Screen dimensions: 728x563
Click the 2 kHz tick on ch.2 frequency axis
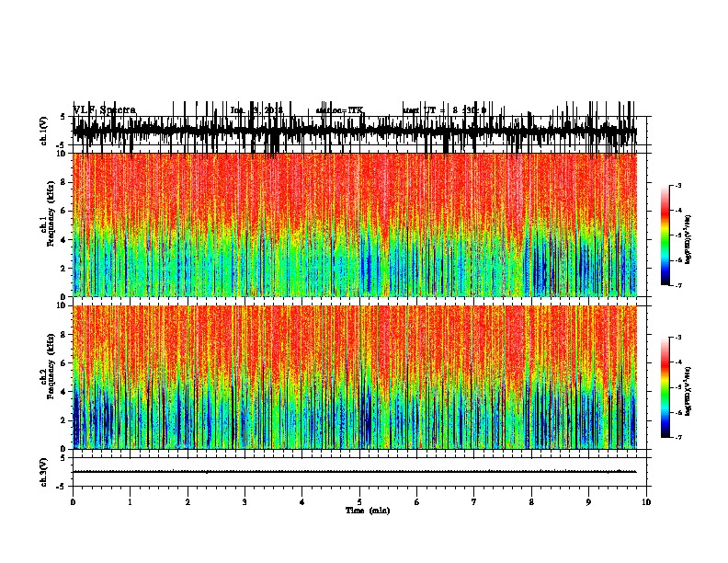[x=64, y=420]
